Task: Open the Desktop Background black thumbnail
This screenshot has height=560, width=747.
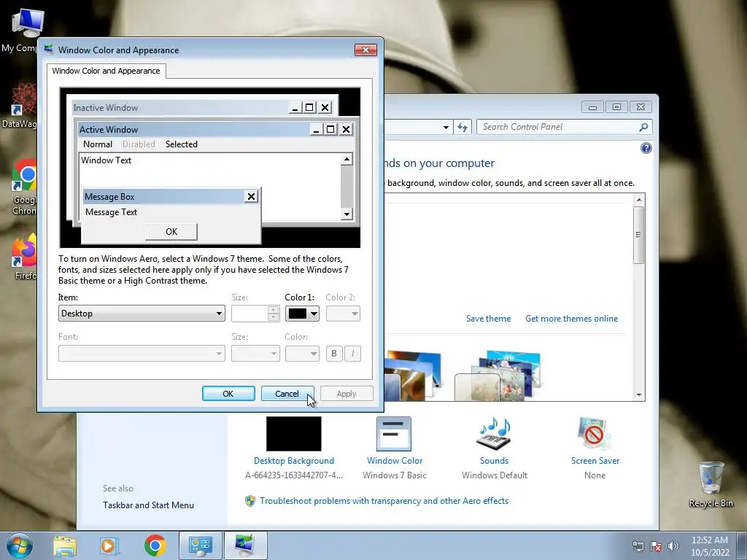Action: 293,434
